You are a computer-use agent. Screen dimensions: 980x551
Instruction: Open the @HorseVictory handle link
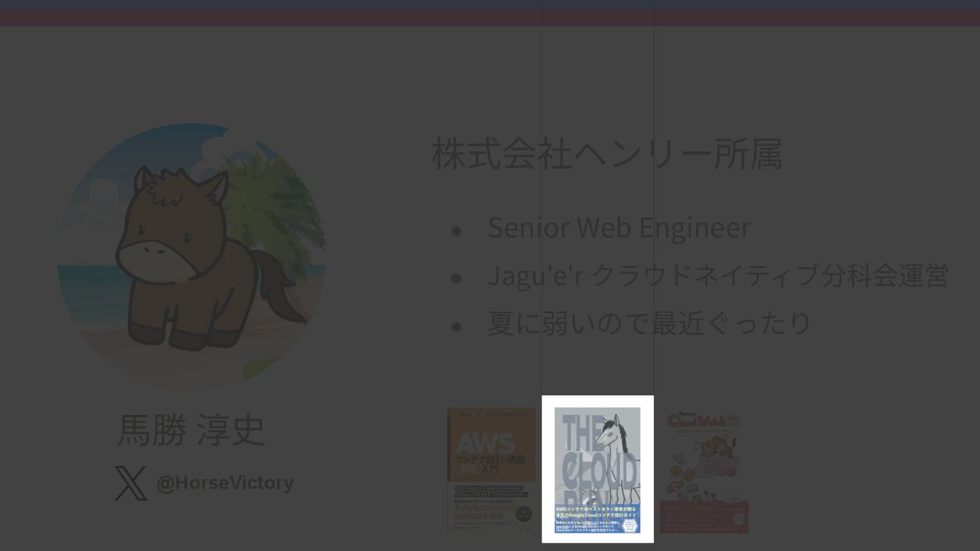coord(225,483)
